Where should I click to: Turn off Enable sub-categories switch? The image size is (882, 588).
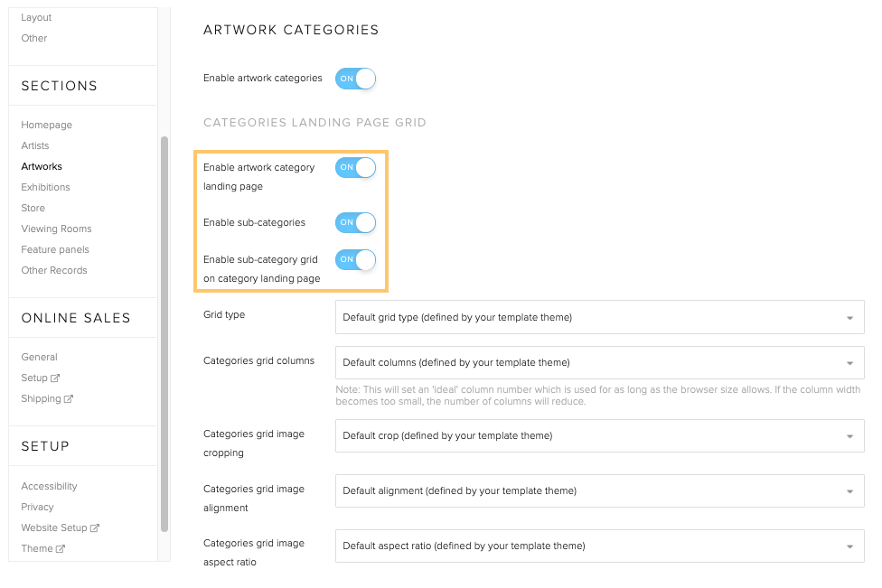click(x=355, y=223)
